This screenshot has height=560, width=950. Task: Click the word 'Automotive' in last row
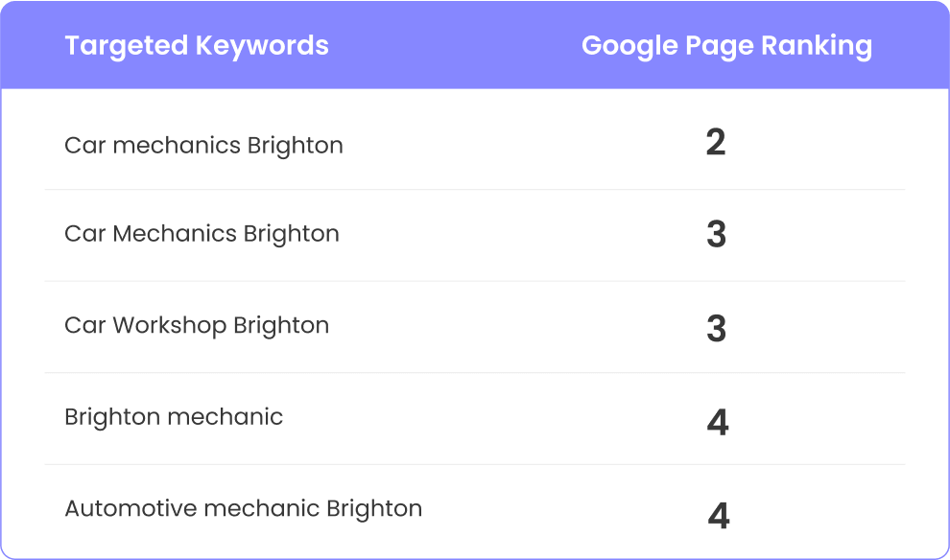point(131,508)
